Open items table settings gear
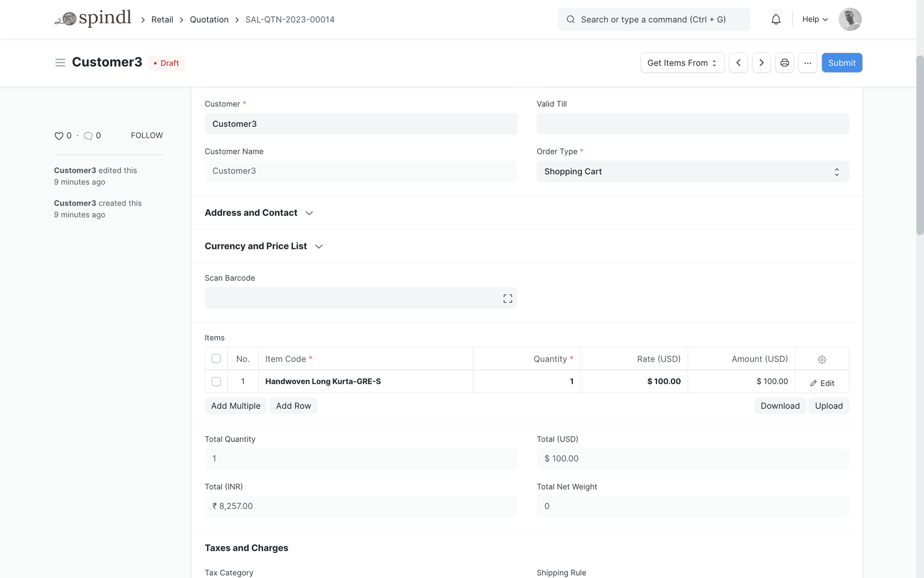This screenshot has height=578, width=924. [x=821, y=360]
